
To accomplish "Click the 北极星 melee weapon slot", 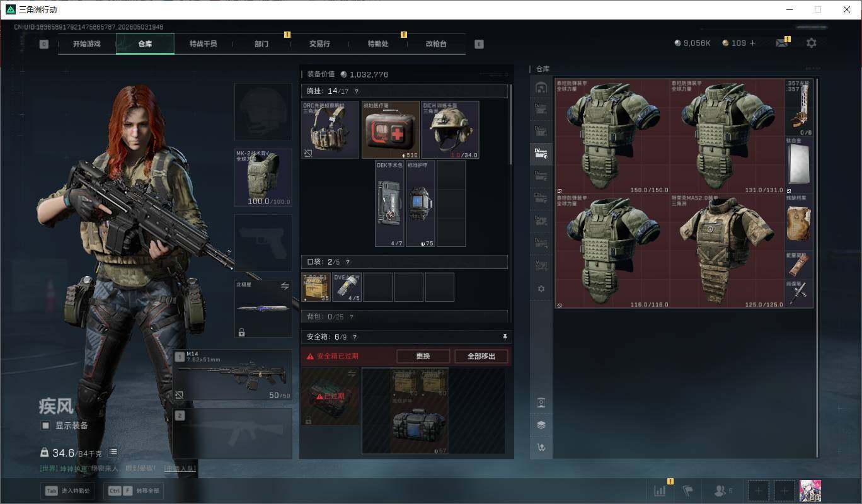I will 263,309.
